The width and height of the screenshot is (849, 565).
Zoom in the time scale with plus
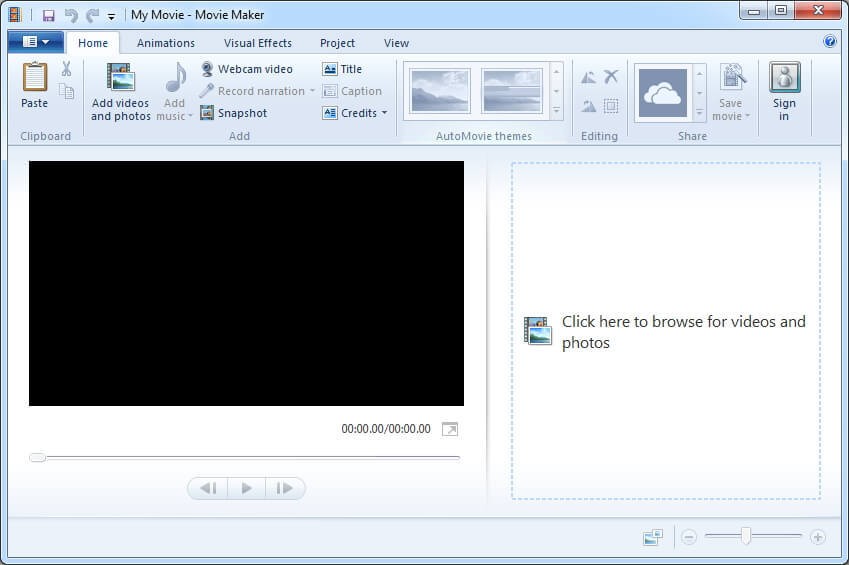pyautogui.click(x=818, y=537)
